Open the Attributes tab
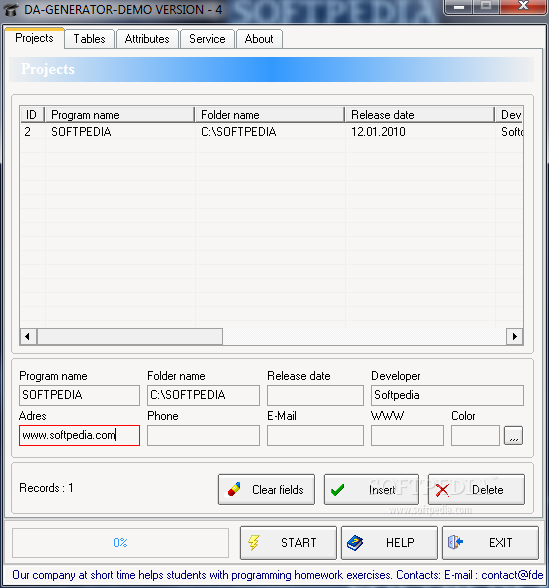 pos(147,39)
